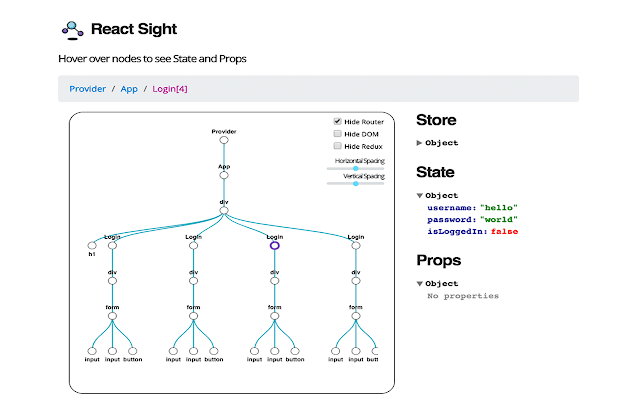Select the h1 node circle
This screenshot has height=400, width=640.
[x=92, y=243]
